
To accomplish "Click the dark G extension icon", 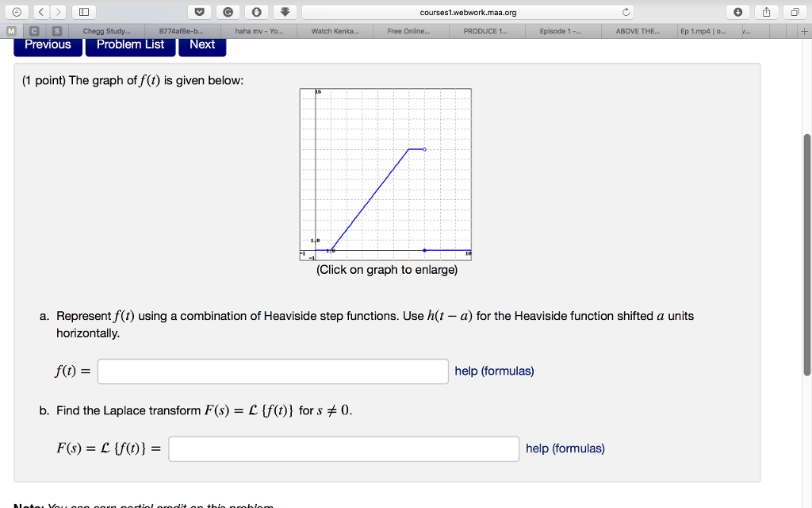I will pyautogui.click(x=228, y=11).
